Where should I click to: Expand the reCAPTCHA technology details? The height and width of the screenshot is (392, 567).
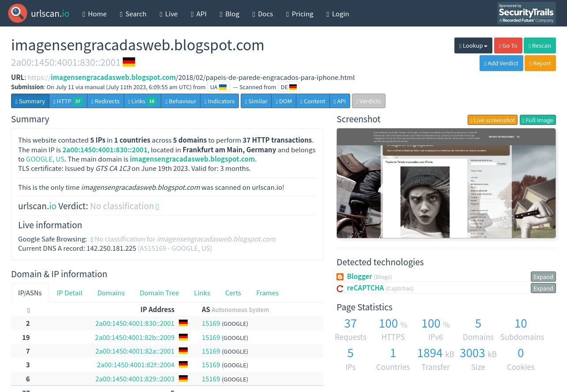coord(543,288)
